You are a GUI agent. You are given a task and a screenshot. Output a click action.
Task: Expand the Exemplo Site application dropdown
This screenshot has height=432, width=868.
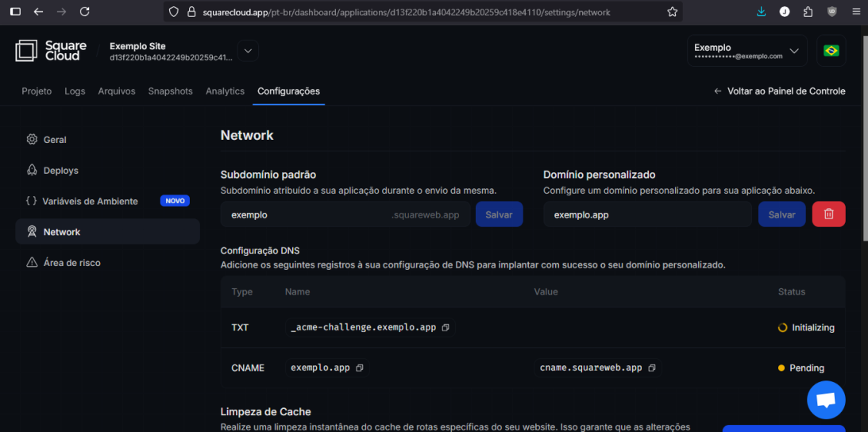pos(248,51)
